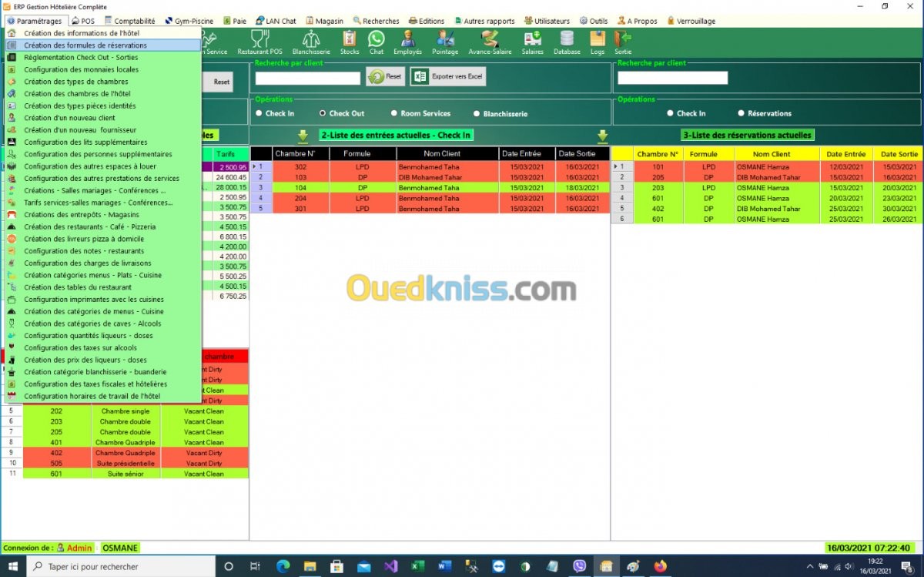This screenshot has width=924, height=577.
Task: View the Logs toolbar icon
Action: click(x=598, y=42)
